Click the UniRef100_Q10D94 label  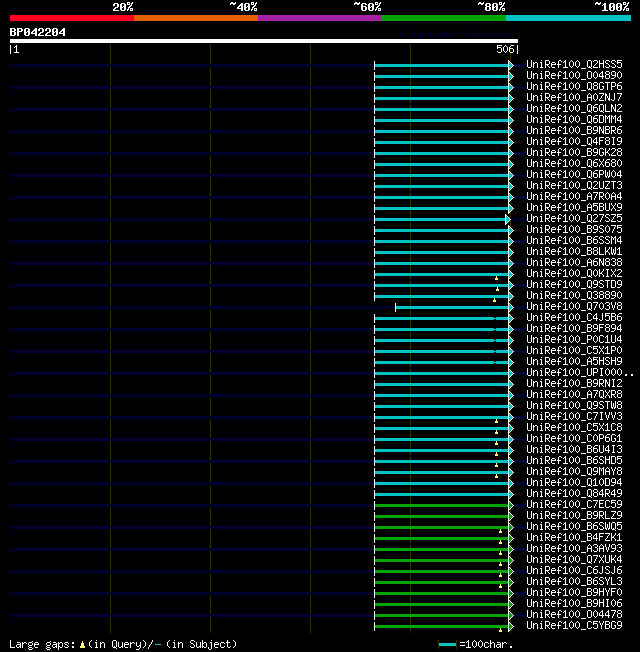574,483
